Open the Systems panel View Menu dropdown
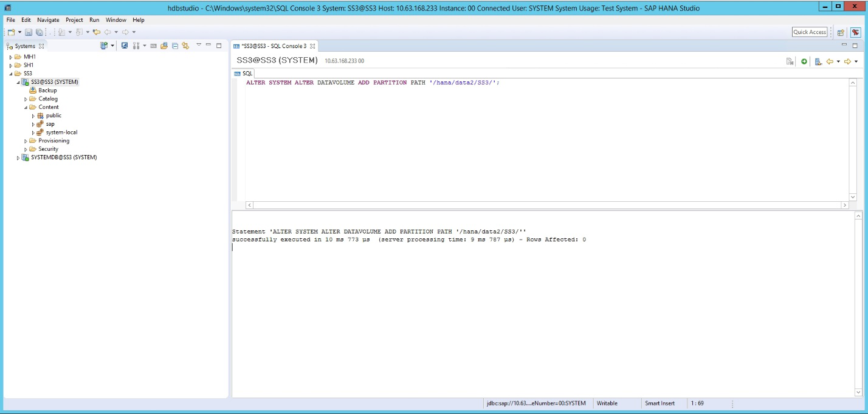 [x=199, y=45]
